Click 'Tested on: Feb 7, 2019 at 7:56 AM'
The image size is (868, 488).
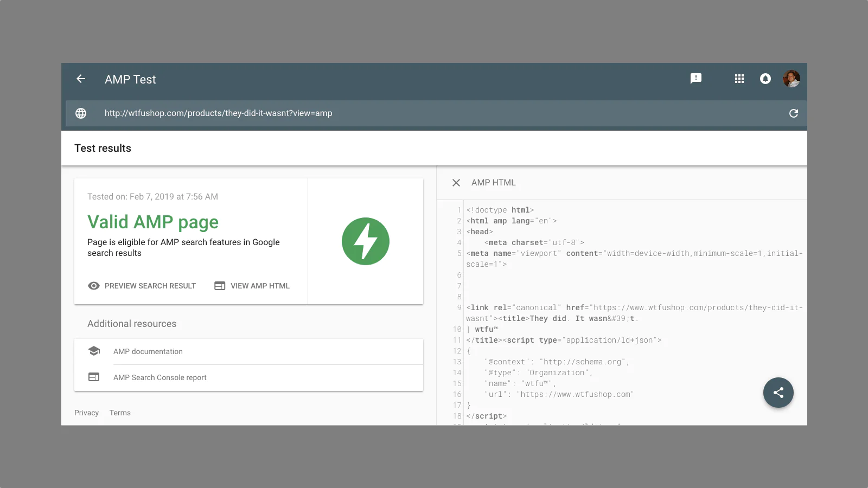pyautogui.click(x=152, y=197)
